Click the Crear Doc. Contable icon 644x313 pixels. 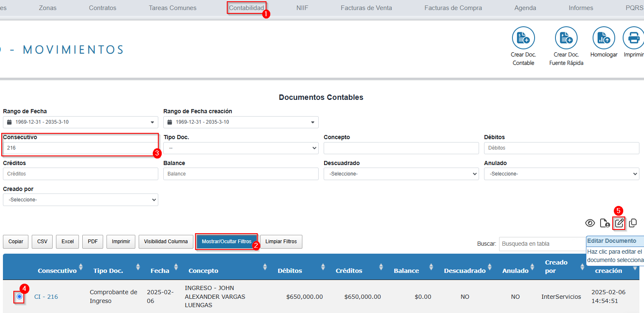523,38
